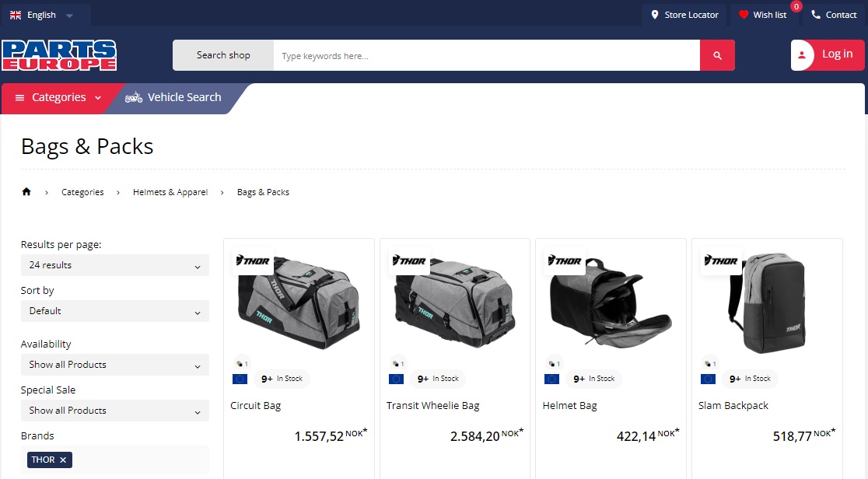Click the Bags & Packs page heading
868x479 pixels.
click(x=87, y=147)
